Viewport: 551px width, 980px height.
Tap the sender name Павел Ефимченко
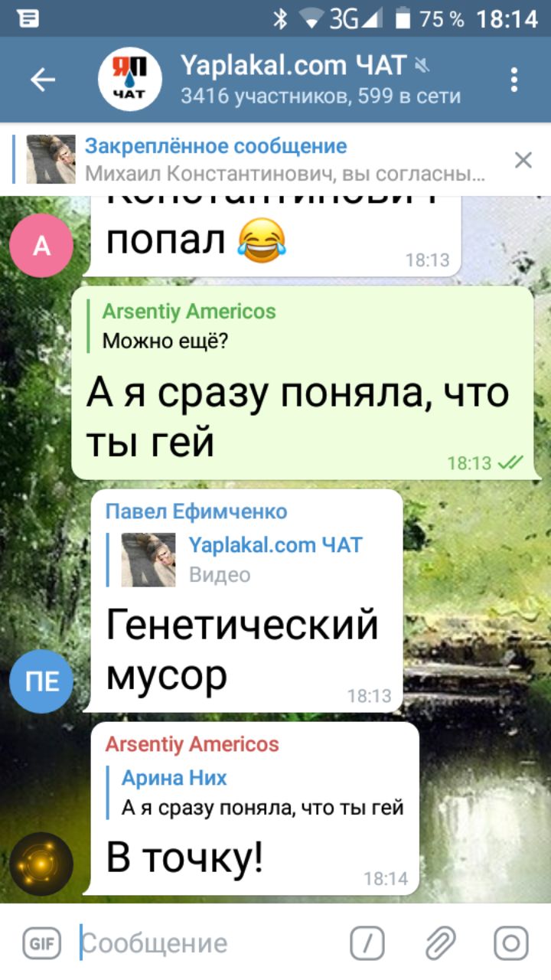click(197, 511)
